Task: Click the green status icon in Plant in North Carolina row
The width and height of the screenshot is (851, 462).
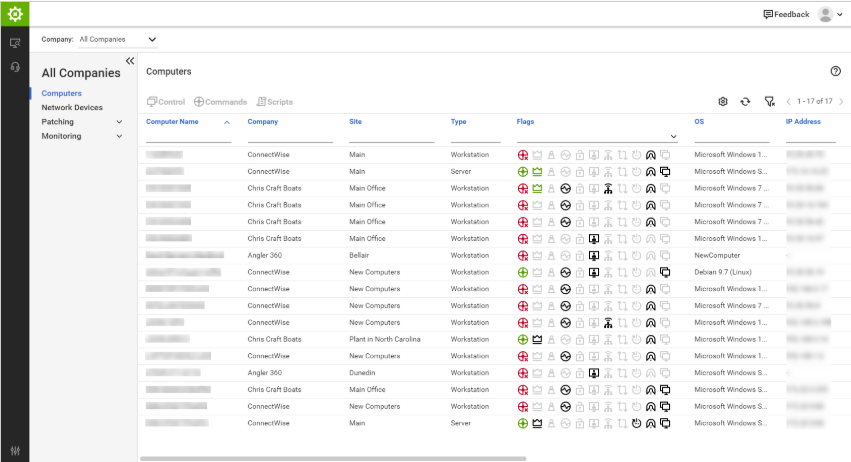Action: pyautogui.click(x=523, y=339)
